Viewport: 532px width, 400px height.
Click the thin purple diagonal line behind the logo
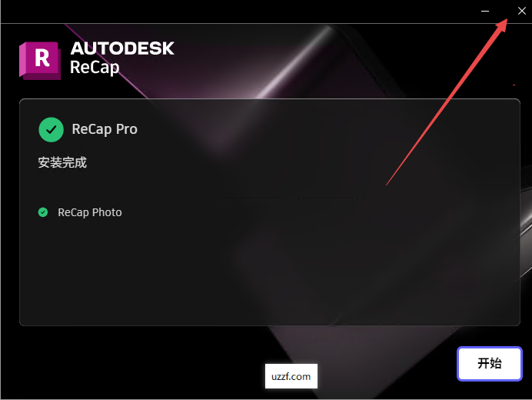(105, 61)
